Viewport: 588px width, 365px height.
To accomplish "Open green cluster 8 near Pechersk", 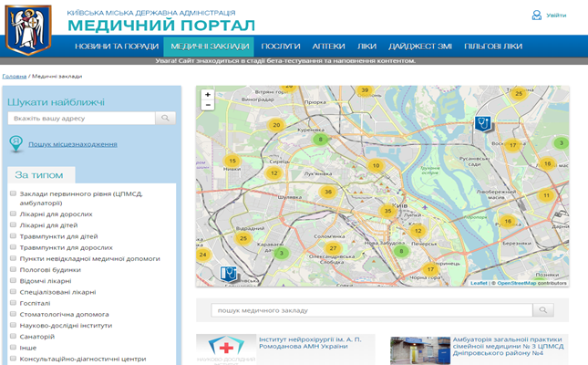I will [x=401, y=251].
